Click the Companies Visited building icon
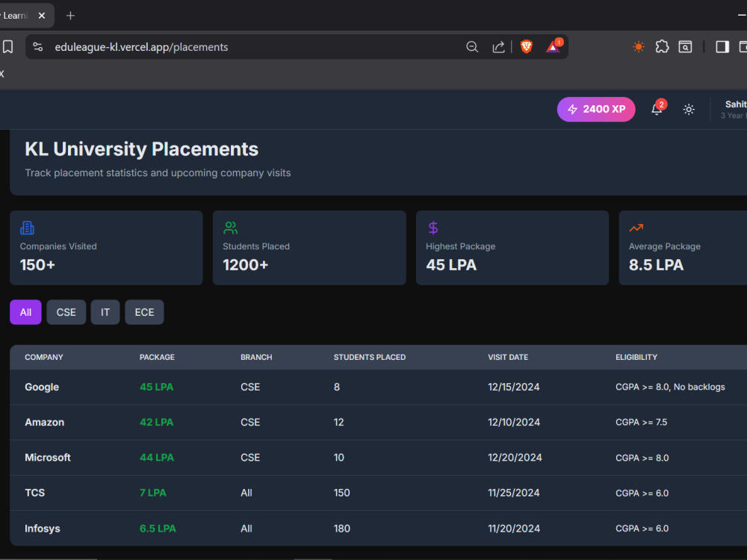This screenshot has width=747, height=560. [27, 228]
